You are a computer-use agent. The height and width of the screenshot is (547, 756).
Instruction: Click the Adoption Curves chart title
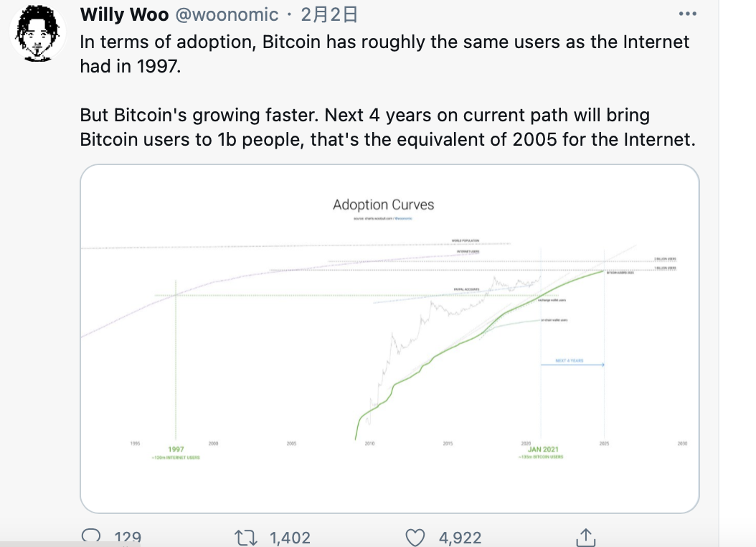pos(383,205)
